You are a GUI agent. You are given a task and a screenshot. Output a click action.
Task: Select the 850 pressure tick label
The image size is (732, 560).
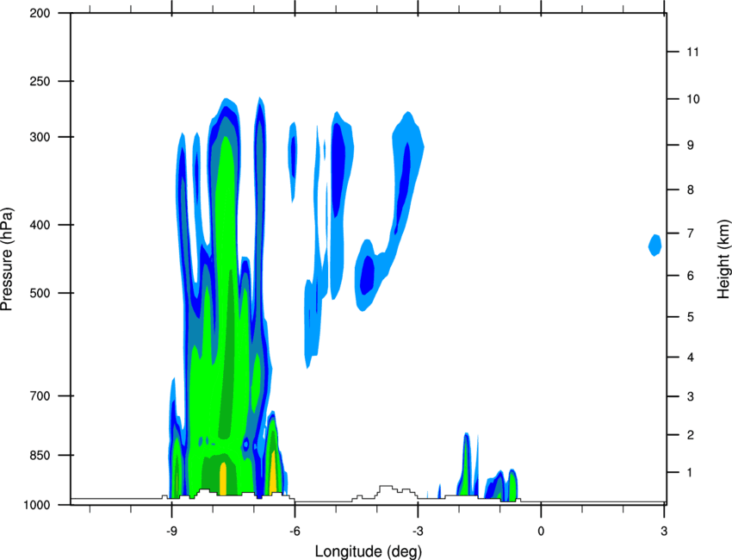pos(40,455)
